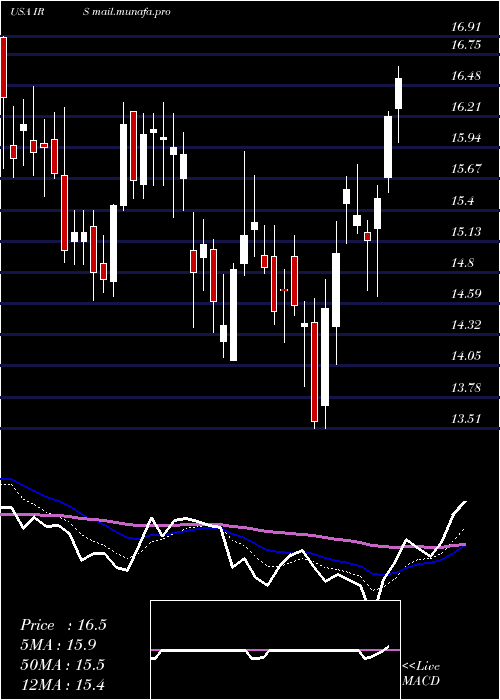Click the 12MA : 15.4 readout

(62, 684)
